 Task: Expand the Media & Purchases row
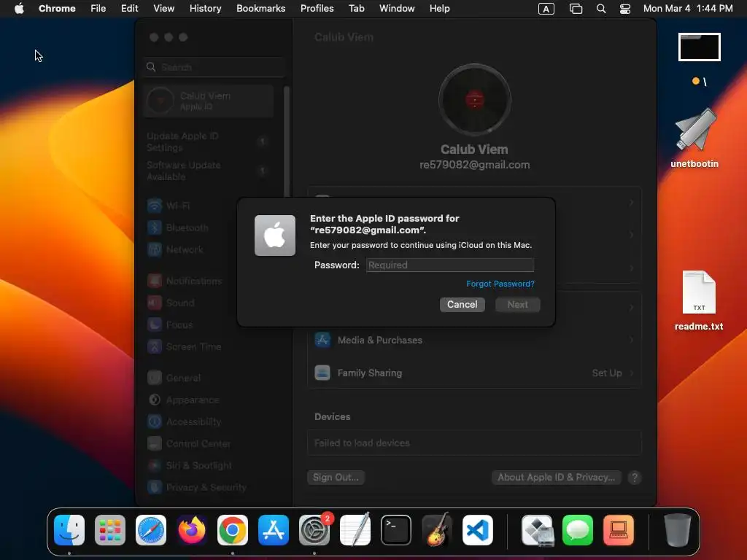[x=474, y=340]
